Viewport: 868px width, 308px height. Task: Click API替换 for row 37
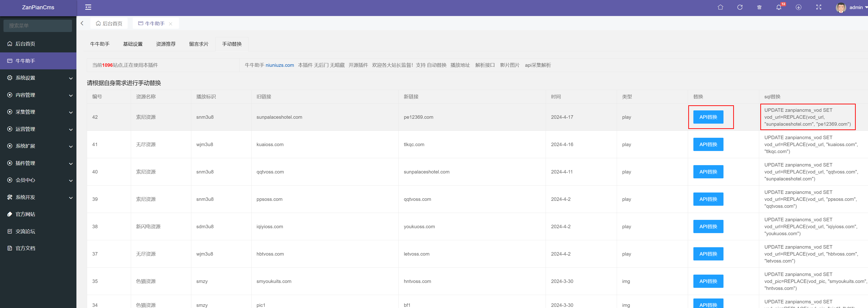pos(708,254)
